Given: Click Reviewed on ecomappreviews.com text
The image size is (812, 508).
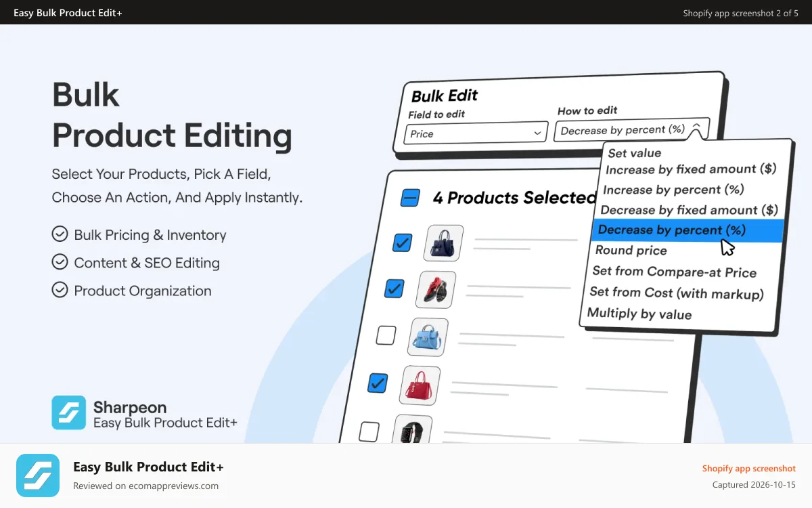Looking at the screenshot, I should [145, 486].
